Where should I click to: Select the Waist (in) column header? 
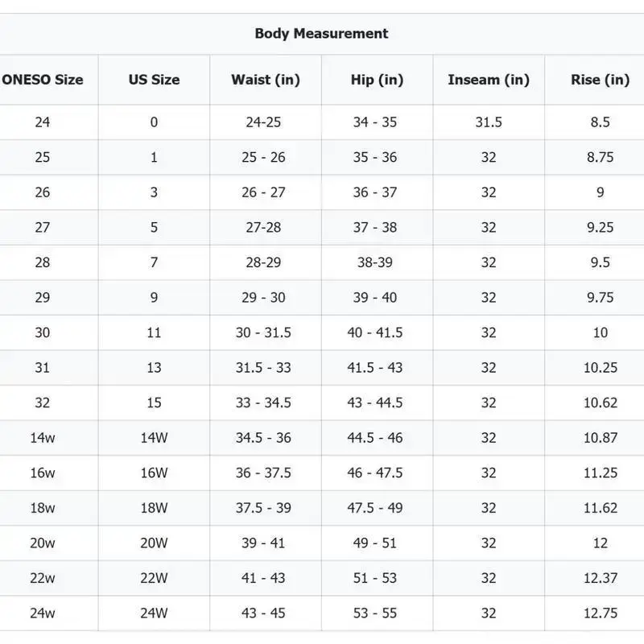pyautogui.click(x=265, y=80)
